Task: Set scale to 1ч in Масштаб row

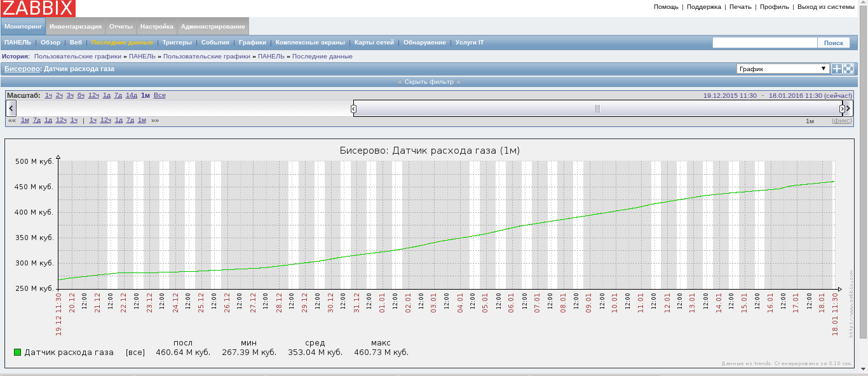Action: (x=48, y=95)
